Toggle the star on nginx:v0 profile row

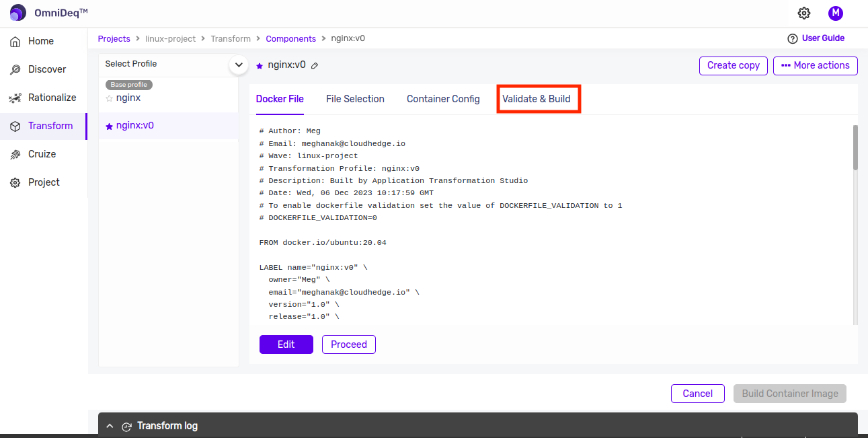tap(110, 126)
